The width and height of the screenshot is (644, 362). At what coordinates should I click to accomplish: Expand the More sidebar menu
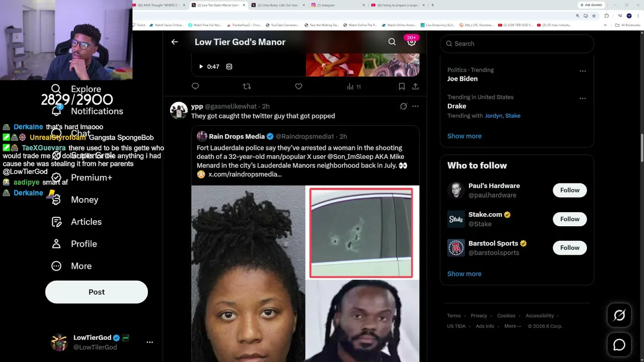pos(71,266)
